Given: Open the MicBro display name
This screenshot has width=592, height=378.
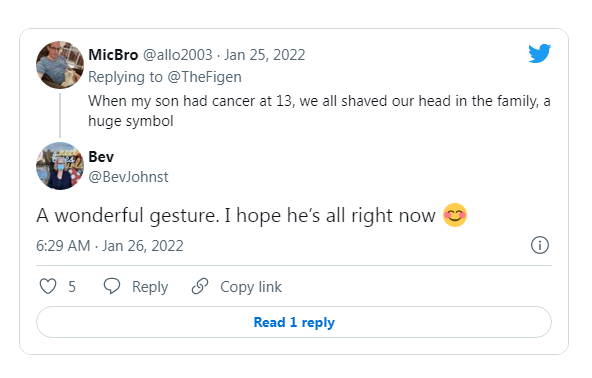Looking at the screenshot, I should click(113, 55).
